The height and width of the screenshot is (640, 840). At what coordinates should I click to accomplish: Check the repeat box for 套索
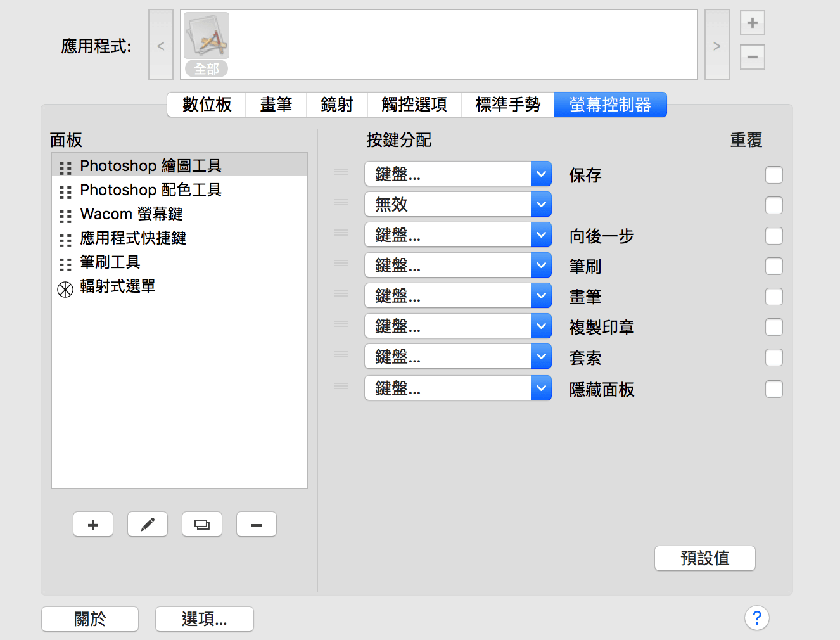coord(774,357)
